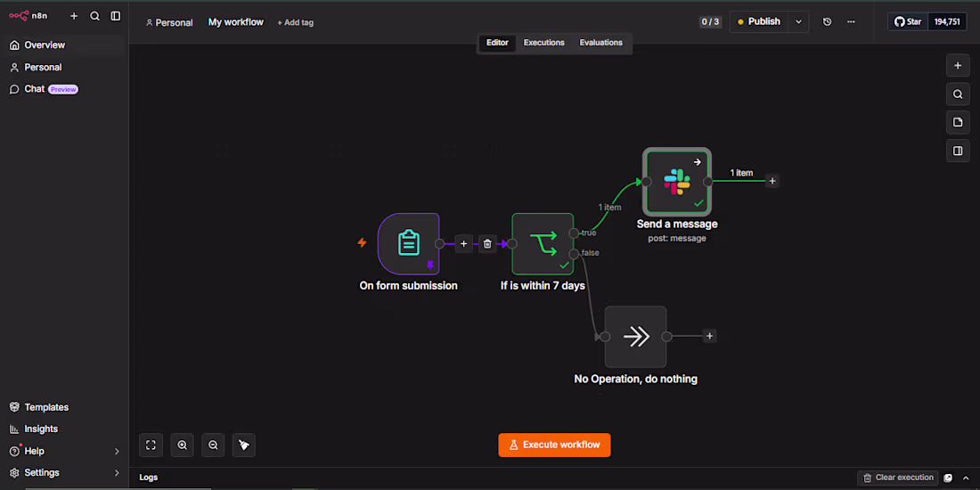This screenshot has height=490, width=980.
Task: Open Personal in the sidebar
Action: [x=64, y=67]
